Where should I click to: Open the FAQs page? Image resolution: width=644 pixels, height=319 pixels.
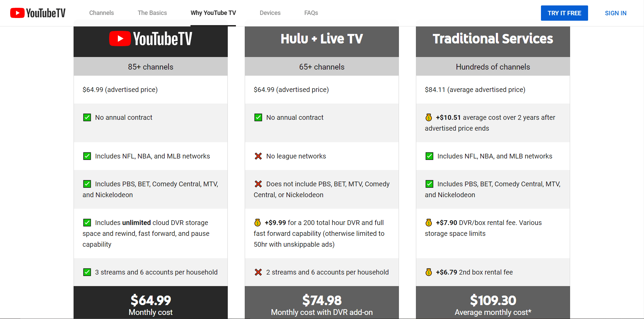311,13
